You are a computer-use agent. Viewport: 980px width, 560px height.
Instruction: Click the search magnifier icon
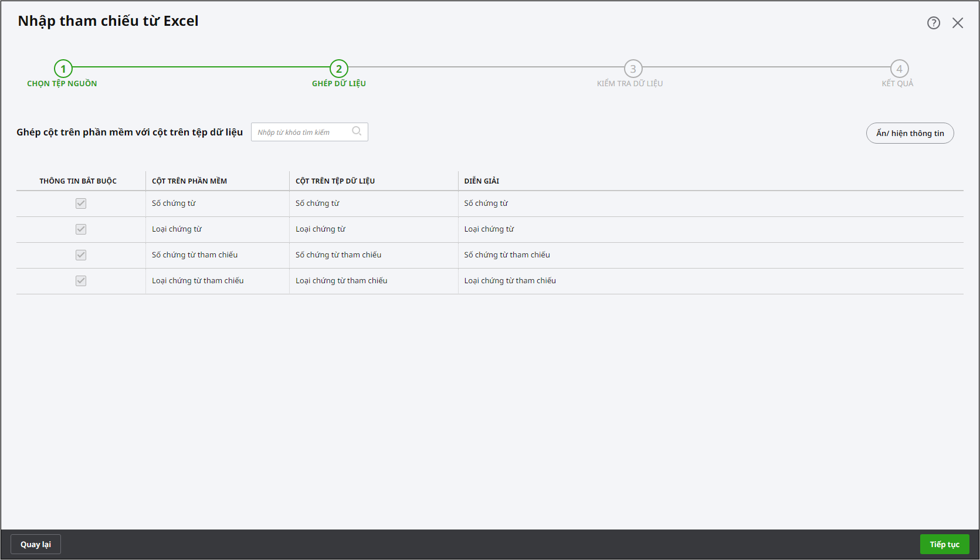tap(357, 131)
